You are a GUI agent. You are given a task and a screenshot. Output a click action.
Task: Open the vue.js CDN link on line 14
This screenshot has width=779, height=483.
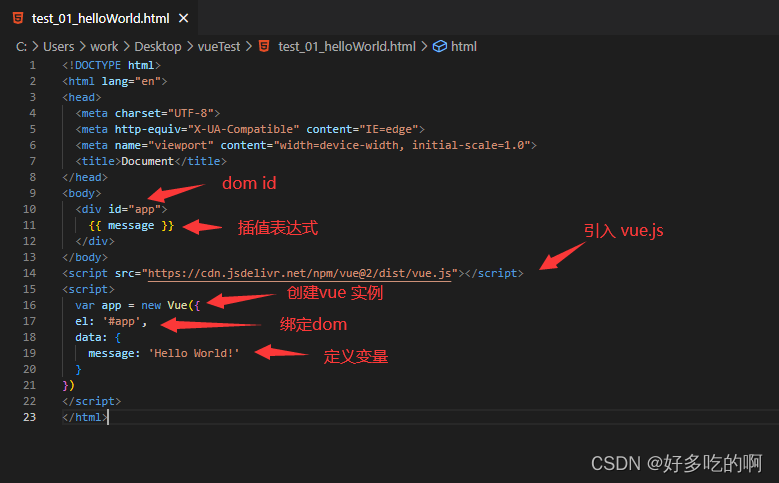pyautogui.click(x=300, y=273)
